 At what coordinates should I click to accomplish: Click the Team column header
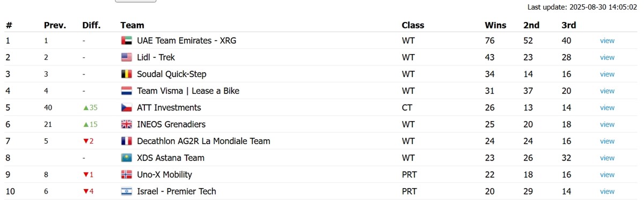132,25
